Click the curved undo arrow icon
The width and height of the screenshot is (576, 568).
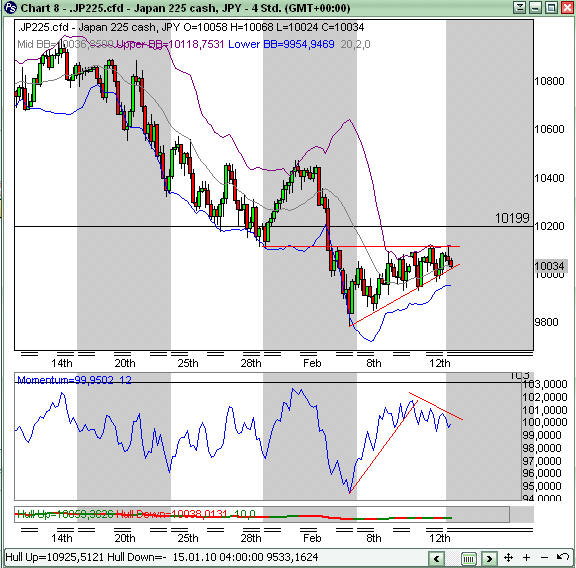[563, 557]
